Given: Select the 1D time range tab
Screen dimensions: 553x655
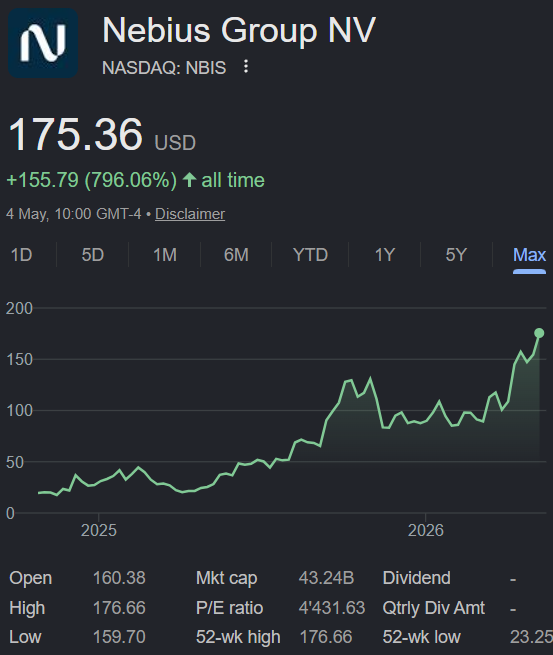Looking at the screenshot, I should (21, 255).
